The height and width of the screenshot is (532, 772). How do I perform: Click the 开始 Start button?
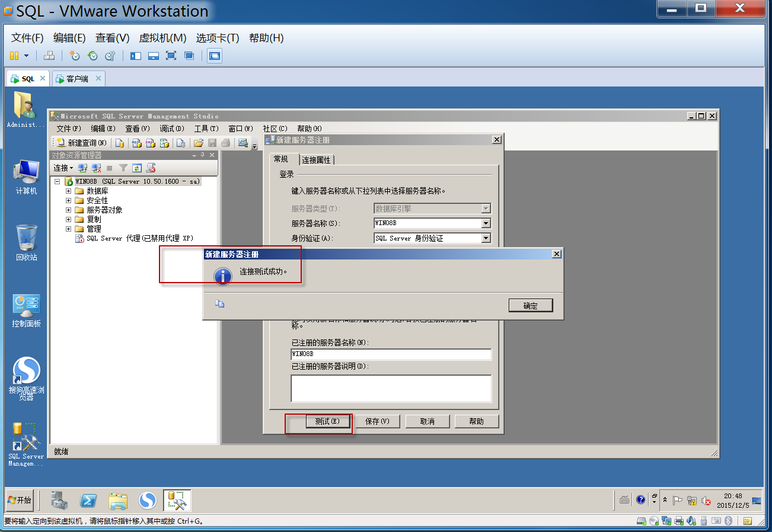click(20, 500)
